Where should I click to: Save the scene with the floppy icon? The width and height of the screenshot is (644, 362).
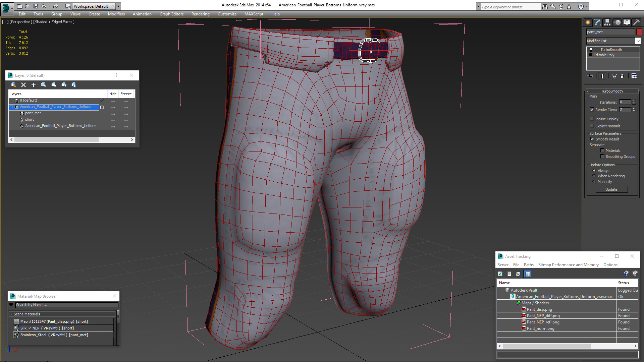[36, 6]
